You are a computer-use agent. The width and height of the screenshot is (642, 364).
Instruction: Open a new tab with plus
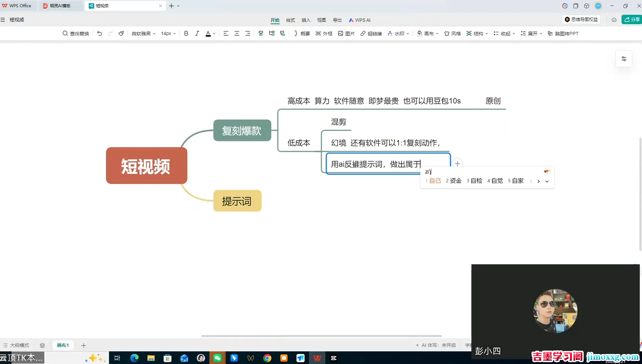point(171,6)
